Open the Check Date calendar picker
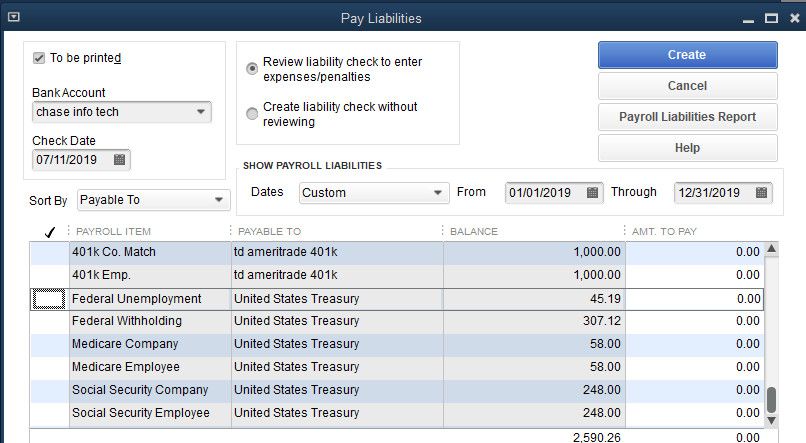The image size is (806, 443). pos(120,160)
